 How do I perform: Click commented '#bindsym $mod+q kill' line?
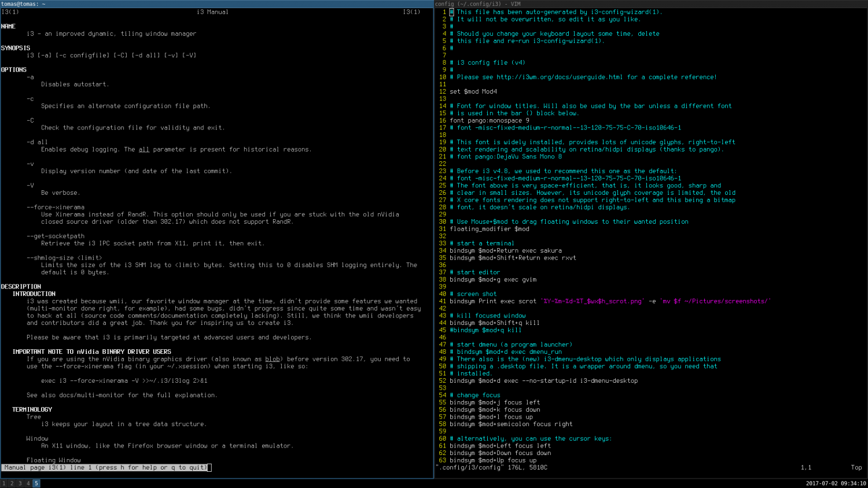[486, 330]
